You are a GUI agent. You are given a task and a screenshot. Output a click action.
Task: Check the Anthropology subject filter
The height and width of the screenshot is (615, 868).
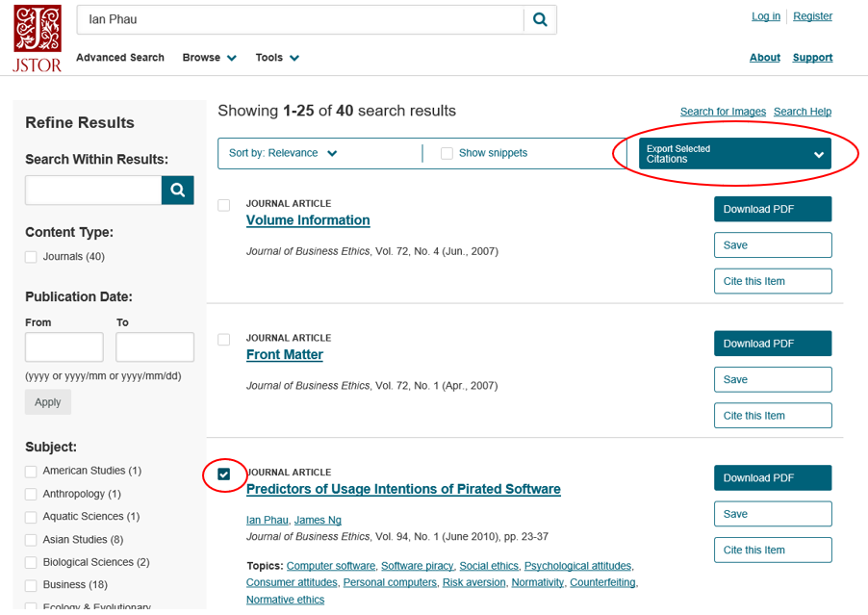(31, 494)
